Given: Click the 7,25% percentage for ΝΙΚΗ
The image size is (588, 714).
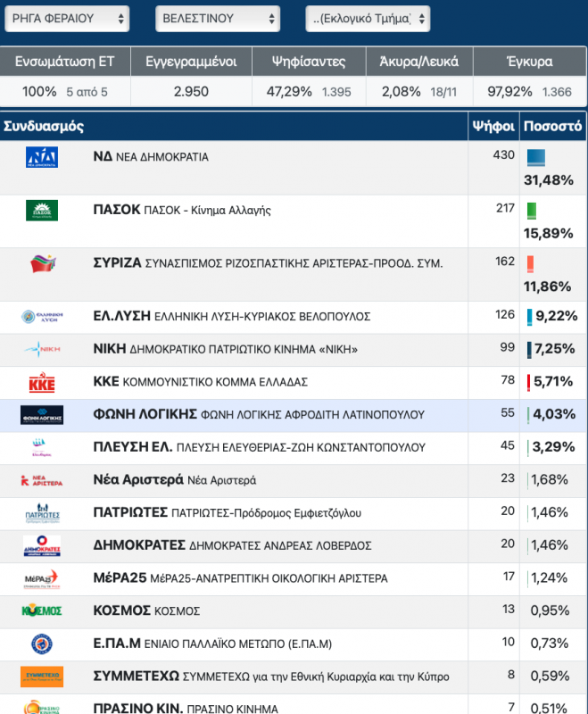Looking at the screenshot, I should 555,349.
